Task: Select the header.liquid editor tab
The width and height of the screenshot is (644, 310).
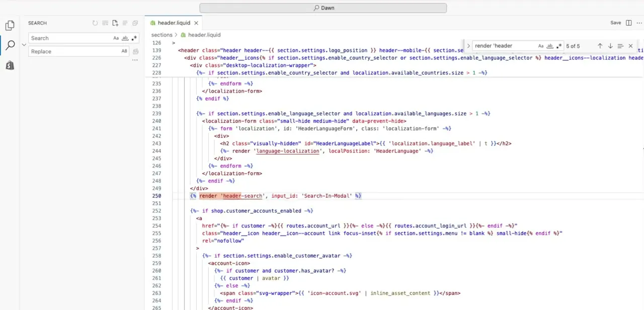Action: (174, 23)
